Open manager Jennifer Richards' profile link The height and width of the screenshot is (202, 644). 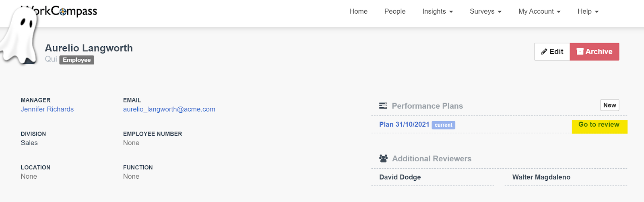tap(47, 109)
